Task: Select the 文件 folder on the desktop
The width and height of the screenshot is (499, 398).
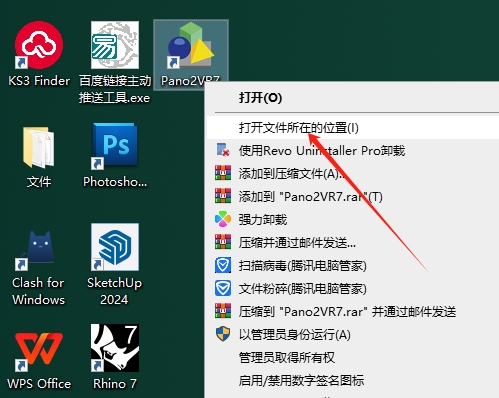Action: coord(39,156)
